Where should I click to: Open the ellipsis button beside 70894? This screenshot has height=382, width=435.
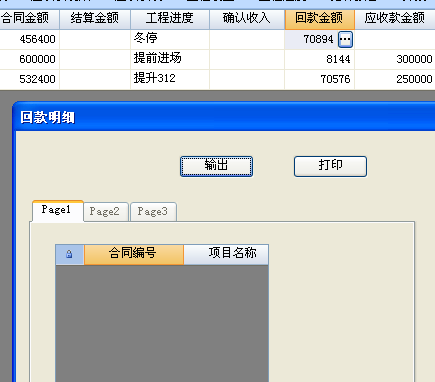(x=345, y=40)
